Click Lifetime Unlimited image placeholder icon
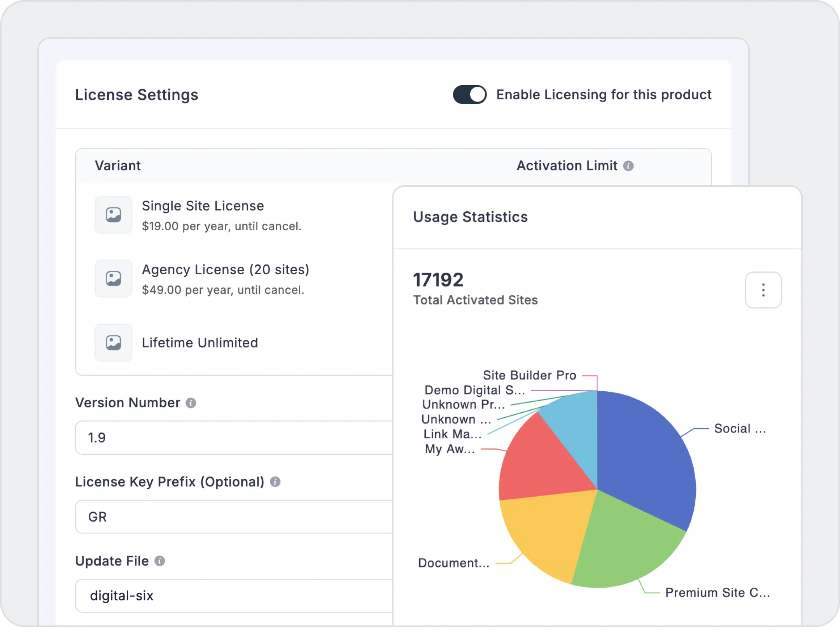The height and width of the screenshot is (627, 840). click(114, 343)
